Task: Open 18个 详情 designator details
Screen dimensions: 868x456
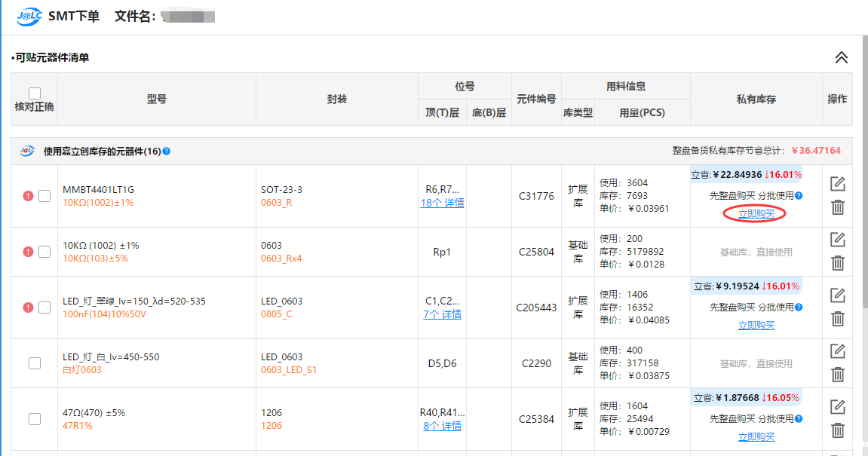Action: (442, 203)
